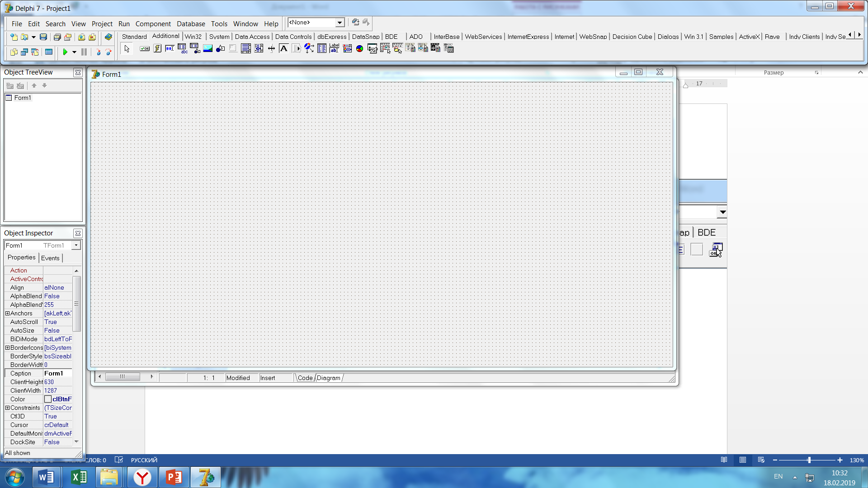Screen dimensions: 868x488
Task: Select the Splitter component
Action: tap(271, 48)
